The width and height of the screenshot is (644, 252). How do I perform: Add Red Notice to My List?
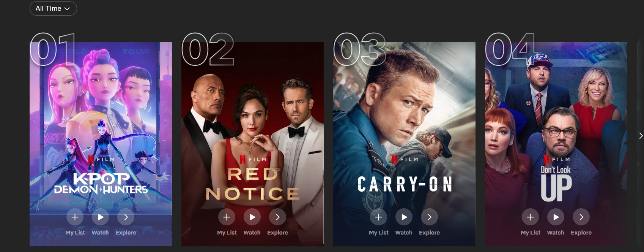(227, 217)
